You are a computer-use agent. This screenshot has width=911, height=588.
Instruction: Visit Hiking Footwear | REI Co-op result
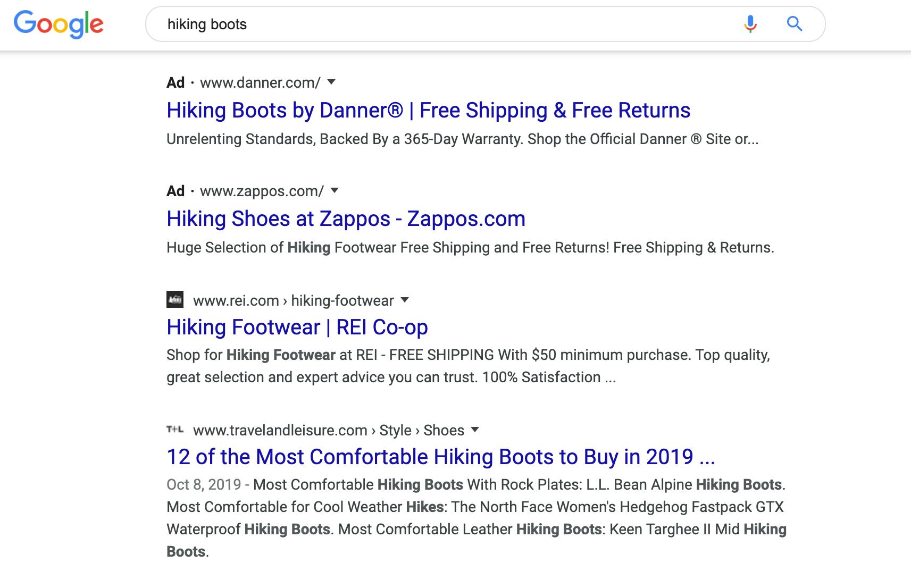coord(297,327)
